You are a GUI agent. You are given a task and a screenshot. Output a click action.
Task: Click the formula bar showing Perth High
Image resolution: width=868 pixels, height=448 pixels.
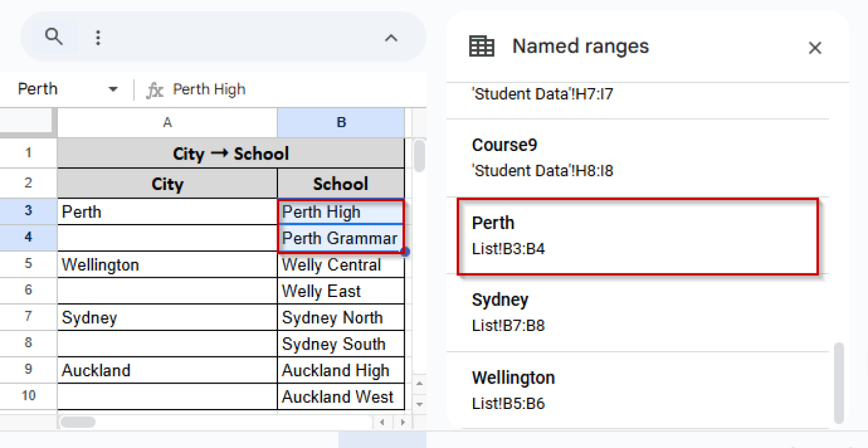point(209,89)
